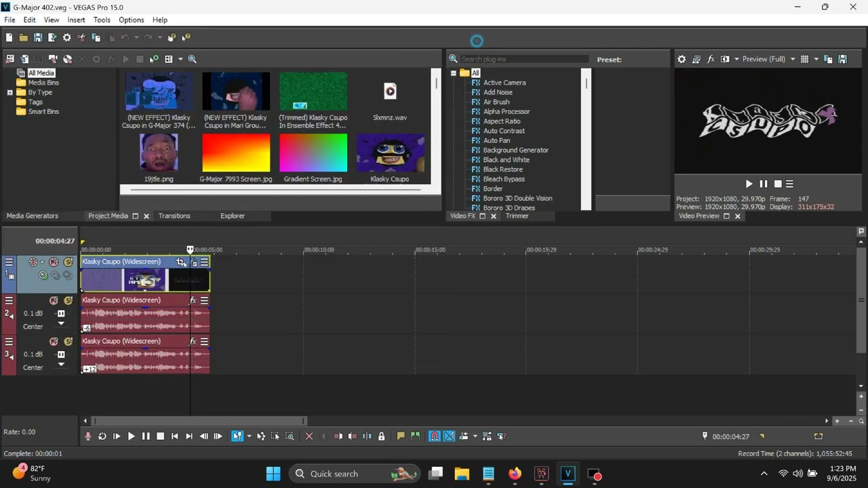Image resolution: width=868 pixels, height=488 pixels.
Task: Click the magnifier Search icon in the Project Media toolbar
Action: (x=193, y=59)
